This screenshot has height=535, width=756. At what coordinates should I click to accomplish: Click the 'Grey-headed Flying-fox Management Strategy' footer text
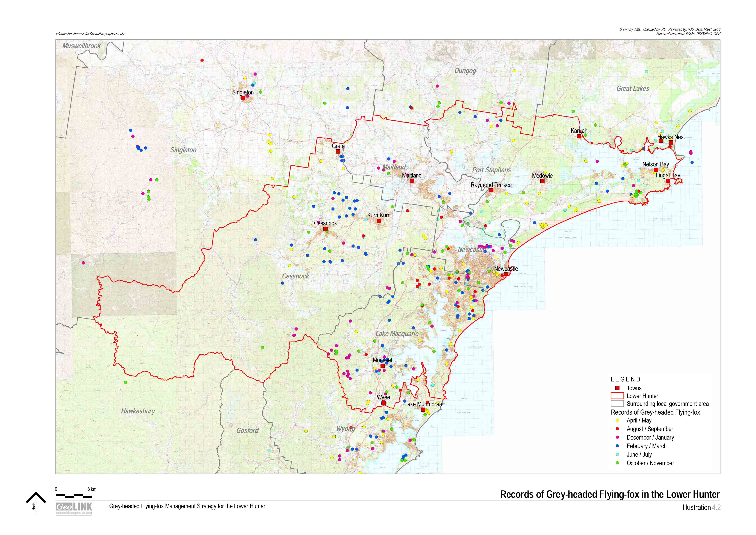187,506
